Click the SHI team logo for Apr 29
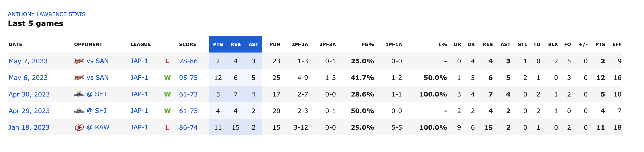 pos(79,111)
